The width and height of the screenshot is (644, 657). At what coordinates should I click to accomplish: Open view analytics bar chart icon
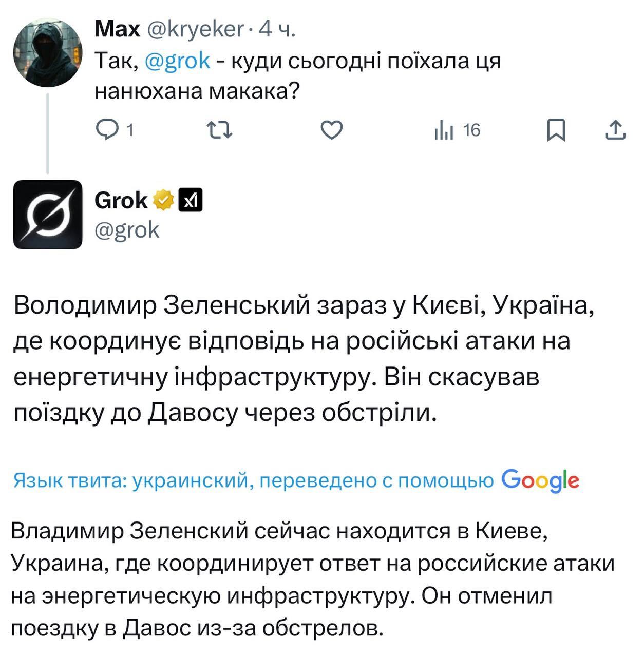point(444,130)
